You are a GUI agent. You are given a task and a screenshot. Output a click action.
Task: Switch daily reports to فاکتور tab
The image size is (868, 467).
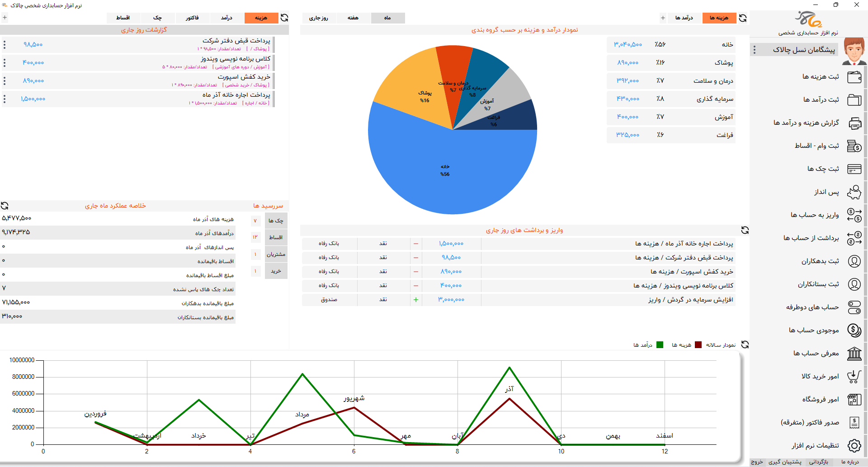click(192, 18)
